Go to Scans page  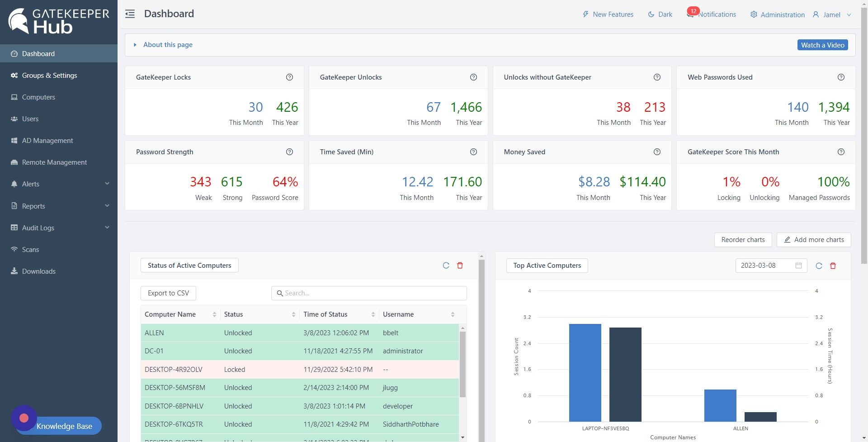59,250
